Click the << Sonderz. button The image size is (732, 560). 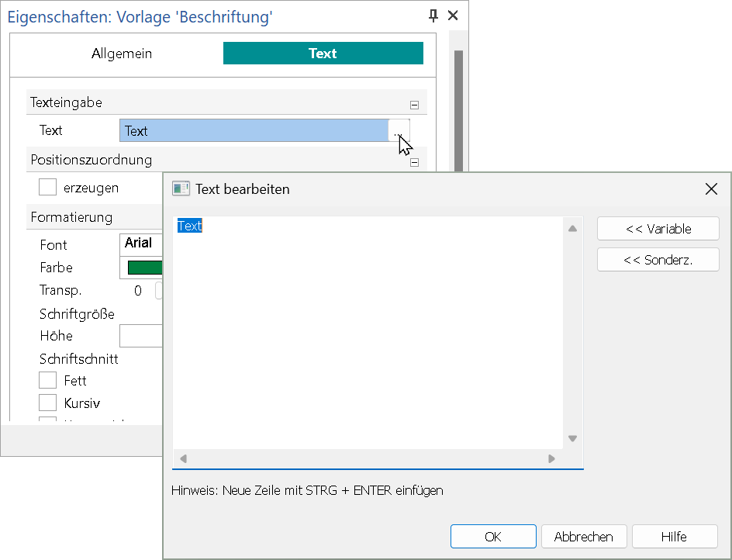658,260
